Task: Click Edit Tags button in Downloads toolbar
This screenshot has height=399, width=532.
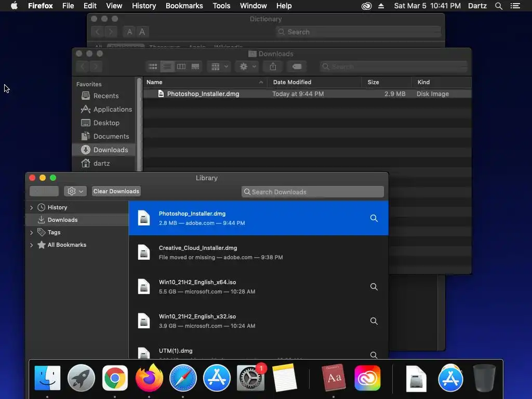Action: (297, 66)
